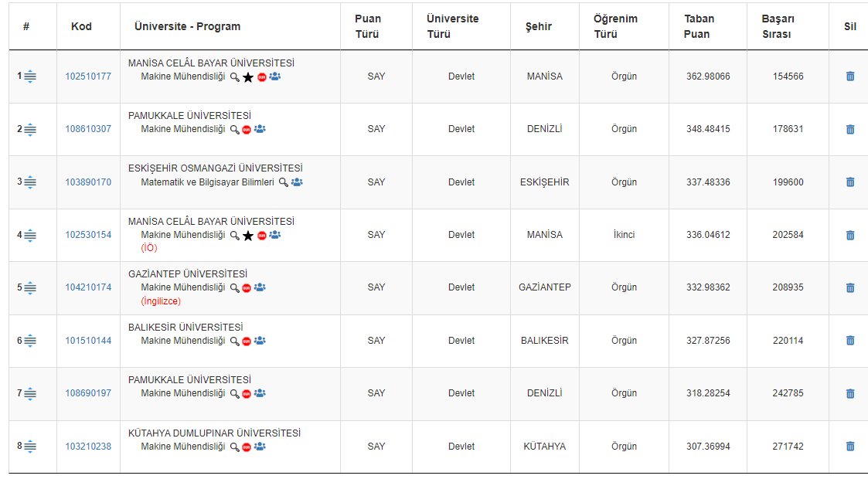The height and width of the screenshot is (479, 868).
Task: Click the Başarı Sırası column header
Action: (778, 26)
